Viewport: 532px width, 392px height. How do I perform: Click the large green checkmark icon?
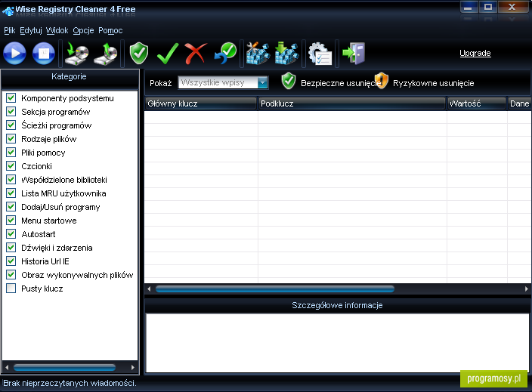168,53
